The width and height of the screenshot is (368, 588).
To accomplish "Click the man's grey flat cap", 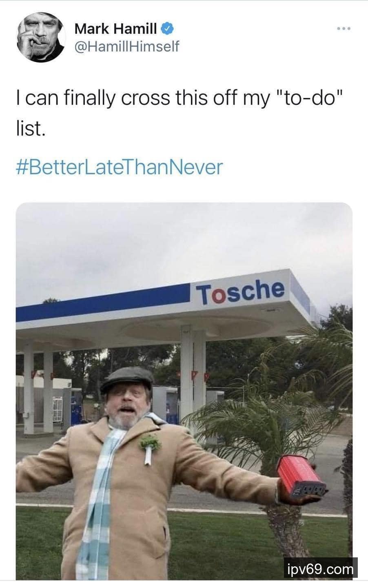I will [x=127, y=379].
